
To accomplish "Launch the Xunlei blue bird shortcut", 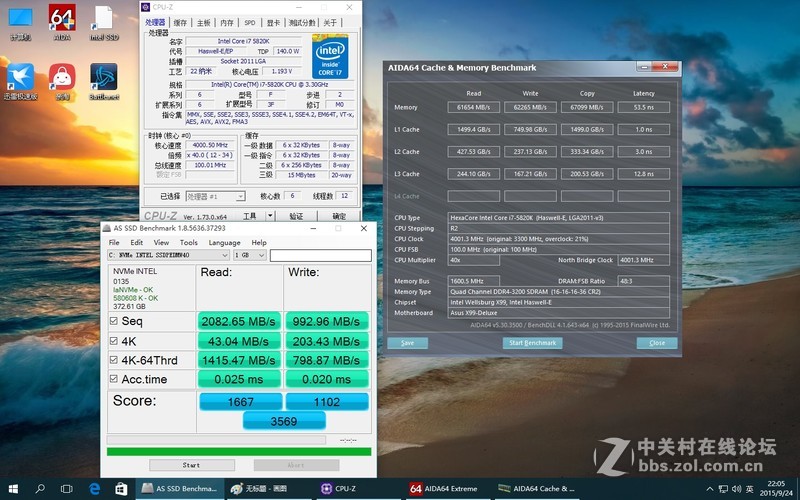I will 20,81.
